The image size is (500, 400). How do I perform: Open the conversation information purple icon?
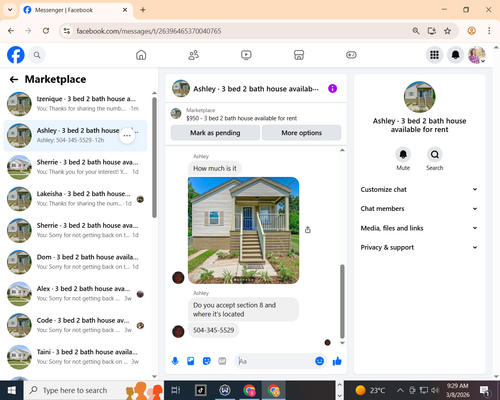(x=332, y=88)
